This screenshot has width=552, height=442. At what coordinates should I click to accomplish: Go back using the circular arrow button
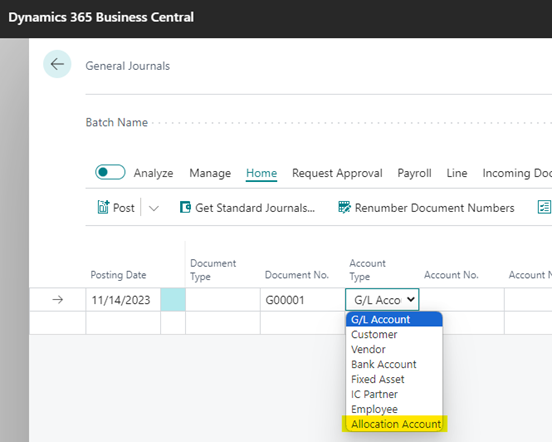pos(57,64)
